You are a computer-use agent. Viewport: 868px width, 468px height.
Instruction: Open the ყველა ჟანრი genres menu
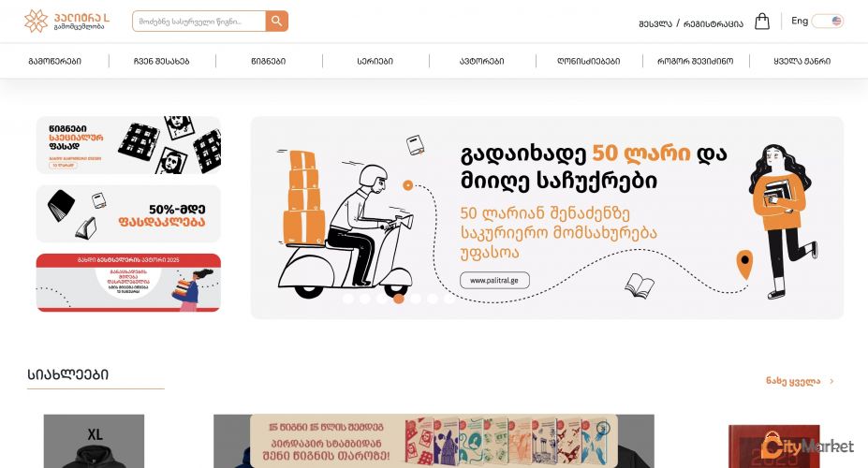point(802,61)
